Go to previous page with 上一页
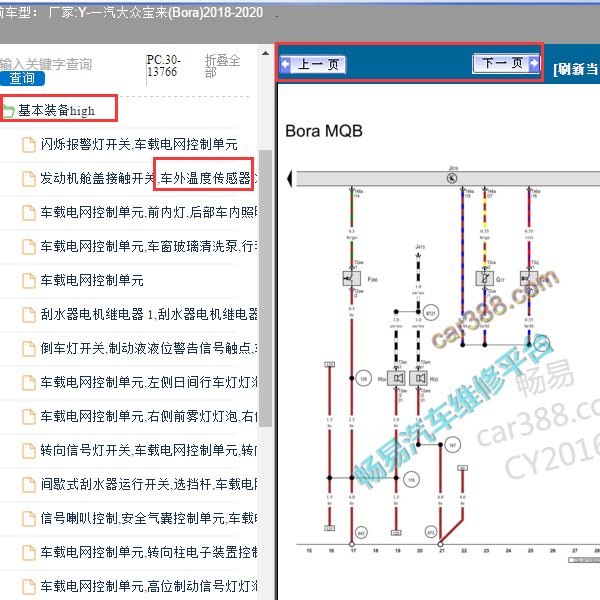Image resolution: width=600 pixels, height=600 pixels. [313, 64]
